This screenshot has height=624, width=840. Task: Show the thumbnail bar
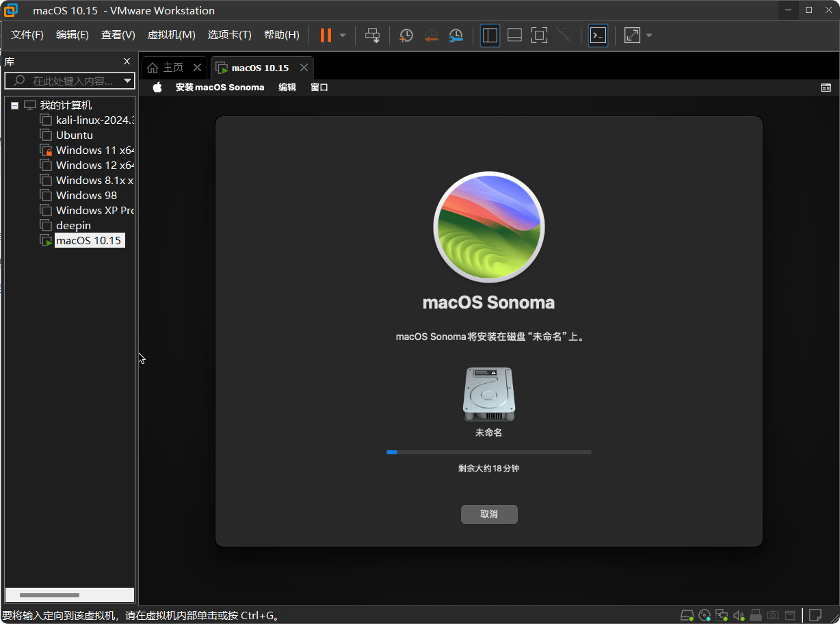click(x=514, y=35)
